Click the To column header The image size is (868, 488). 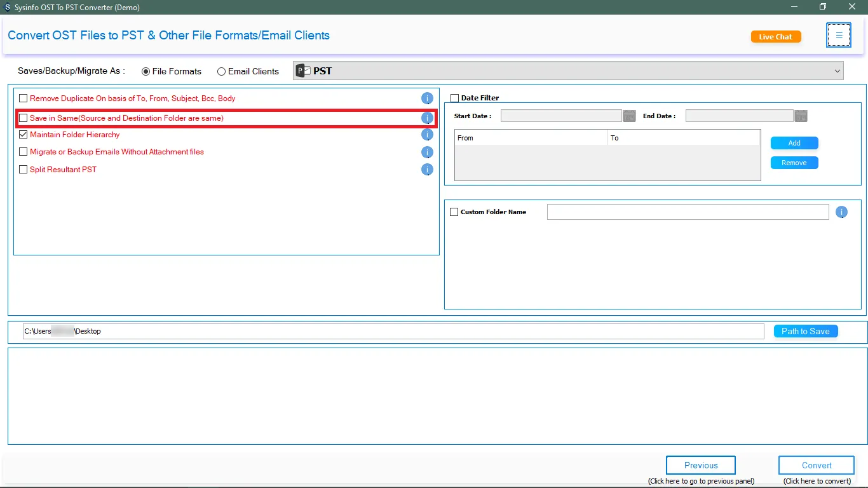[x=684, y=138]
